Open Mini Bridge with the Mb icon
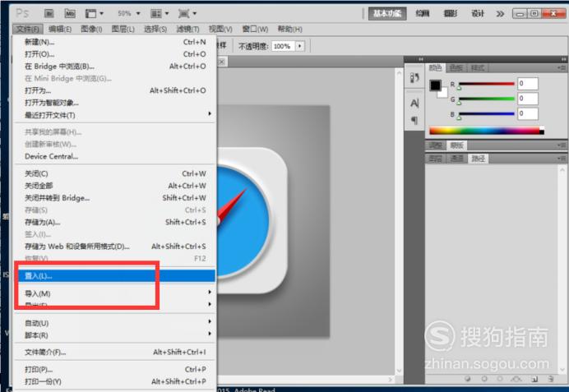Viewport: 569px width, 392px height. click(x=70, y=13)
